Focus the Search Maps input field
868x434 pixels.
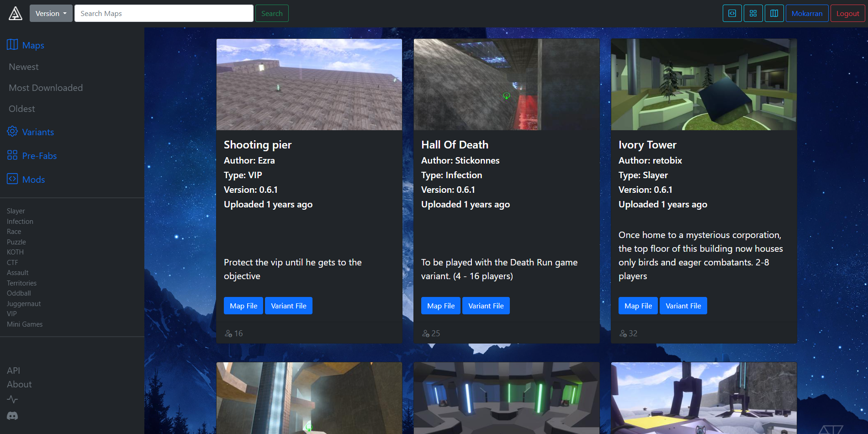tap(164, 13)
